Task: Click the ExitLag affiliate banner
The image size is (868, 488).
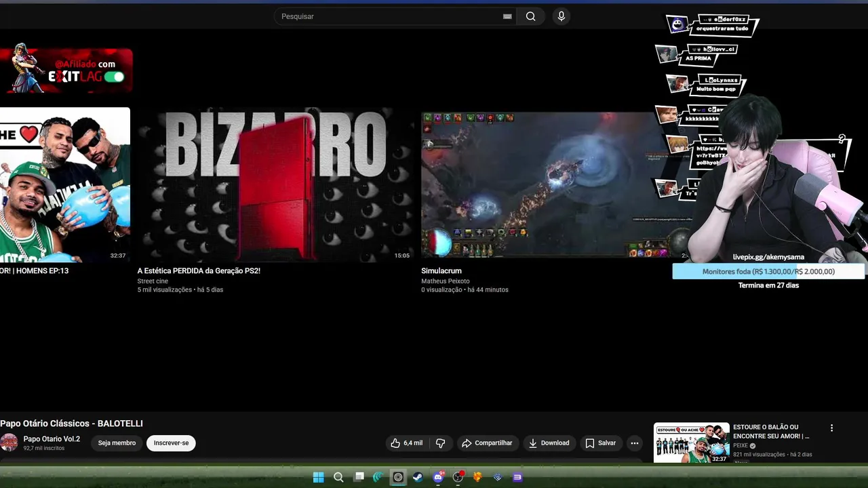Action: tap(66, 70)
